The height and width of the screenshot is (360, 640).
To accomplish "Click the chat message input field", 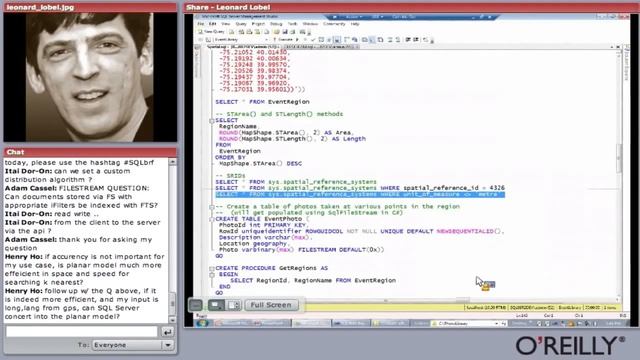I will coord(82,331).
